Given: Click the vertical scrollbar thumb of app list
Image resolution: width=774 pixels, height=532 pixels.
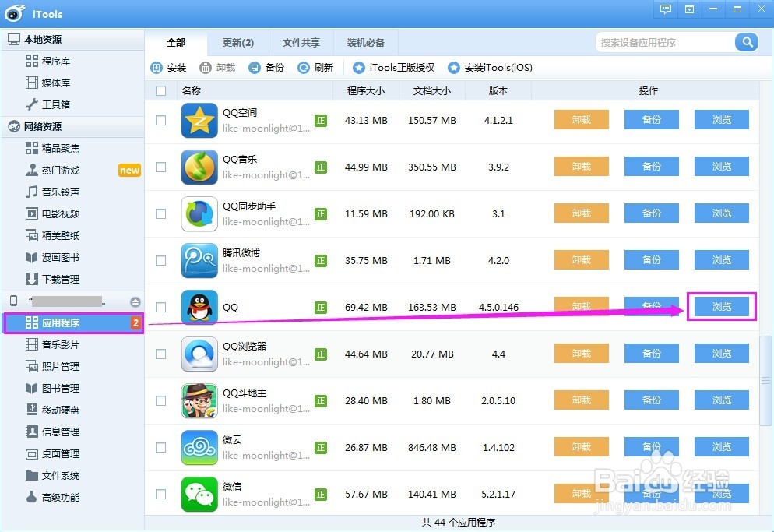Looking at the screenshot, I should [x=765, y=380].
